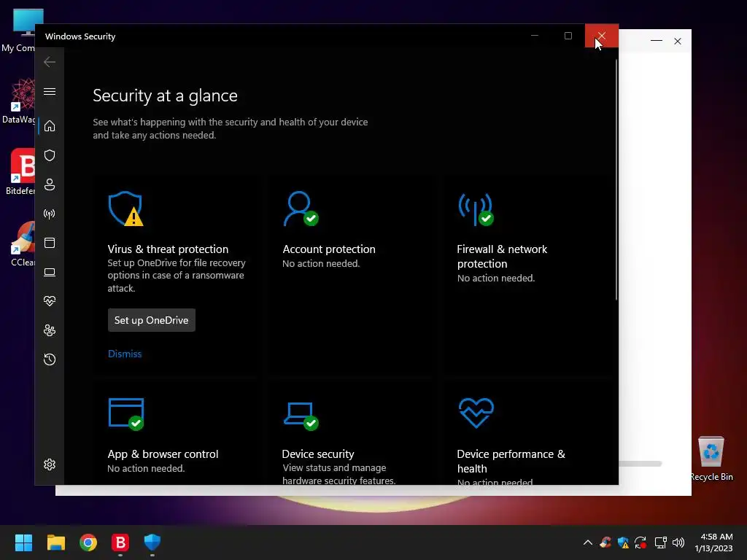Click horizontal scrollbar in the background window
The height and width of the screenshot is (560, 747).
click(640, 463)
